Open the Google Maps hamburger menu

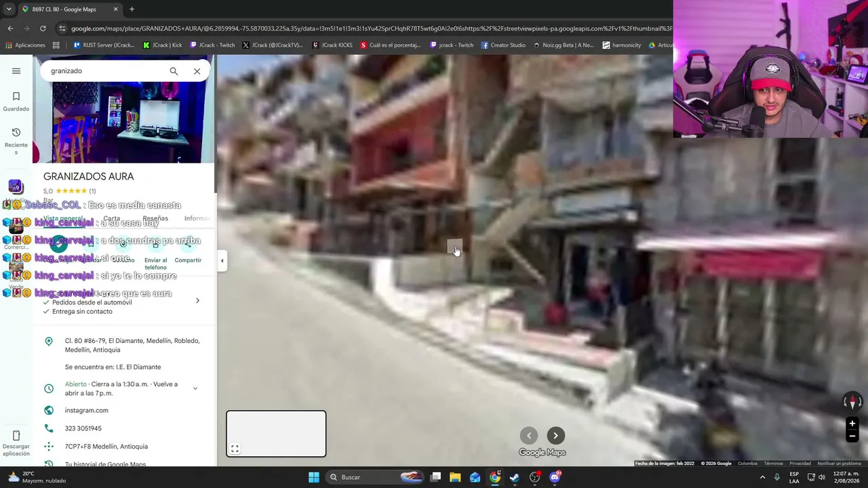point(16,70)
